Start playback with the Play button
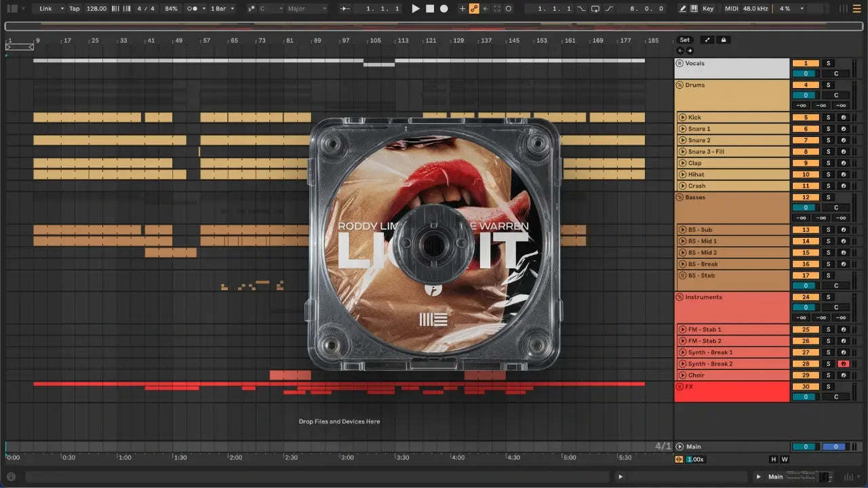Screen dimensions: 868x488 click(416, 9)
